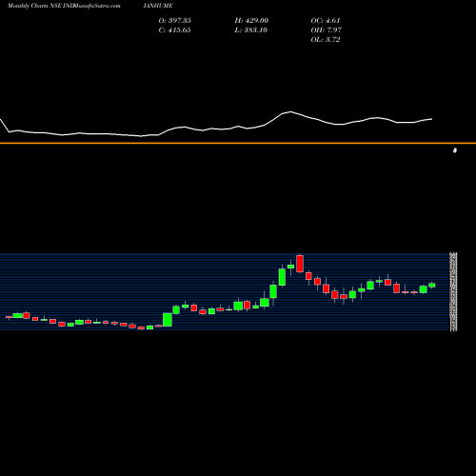The width and height of the screenshot is (476, 476).
Task: Click the 'IANHUME' ticker symbol label
Action: pos(158,6)
